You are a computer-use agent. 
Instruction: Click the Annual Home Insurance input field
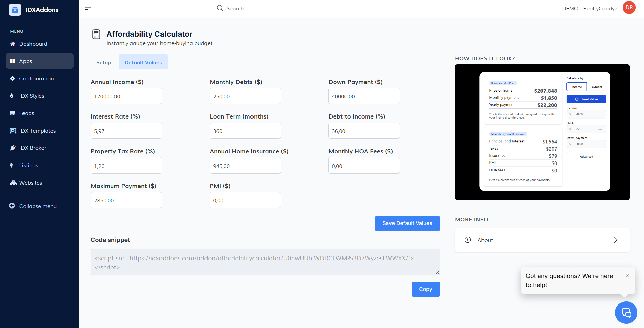click(245, 166)
